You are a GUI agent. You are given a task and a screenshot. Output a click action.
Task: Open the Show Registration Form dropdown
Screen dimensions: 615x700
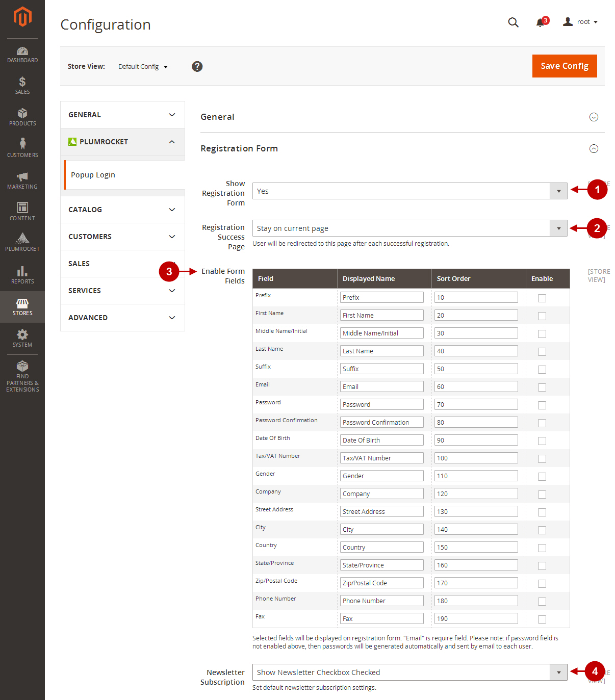click(x=409, y=191)
